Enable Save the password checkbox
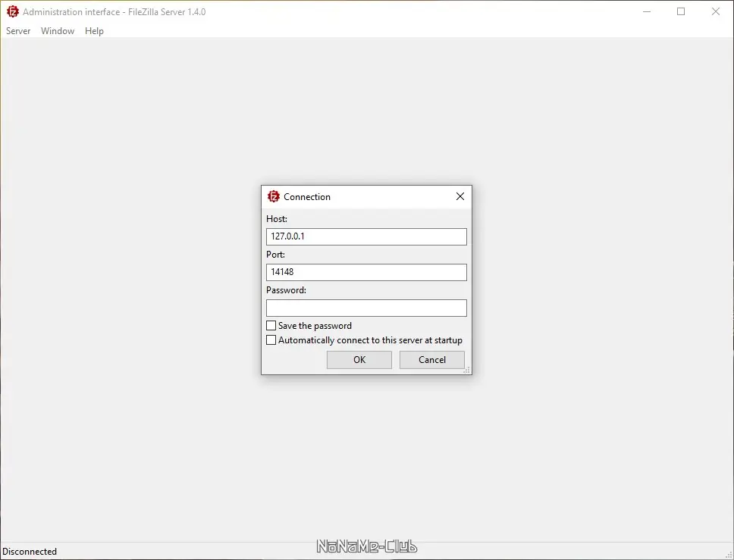 (x=271, y=326)
